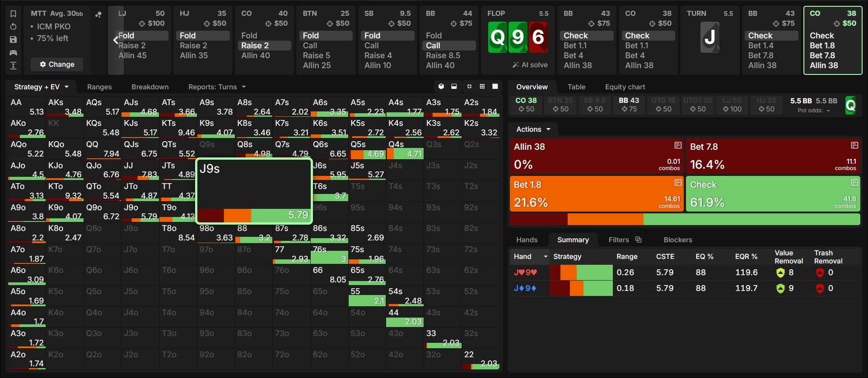The width and height of the screenshot is (868, 378).
Task: Open the Hands tab
Action: pos(527,240)
